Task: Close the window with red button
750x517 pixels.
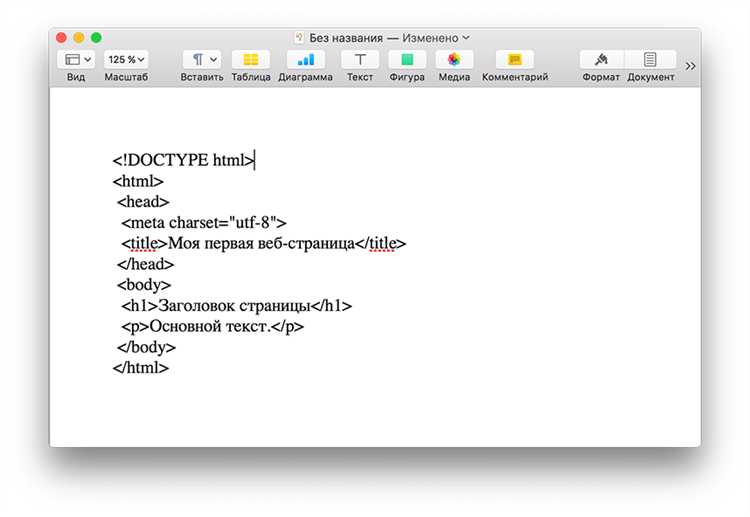Action: click(x=61, y=37)
